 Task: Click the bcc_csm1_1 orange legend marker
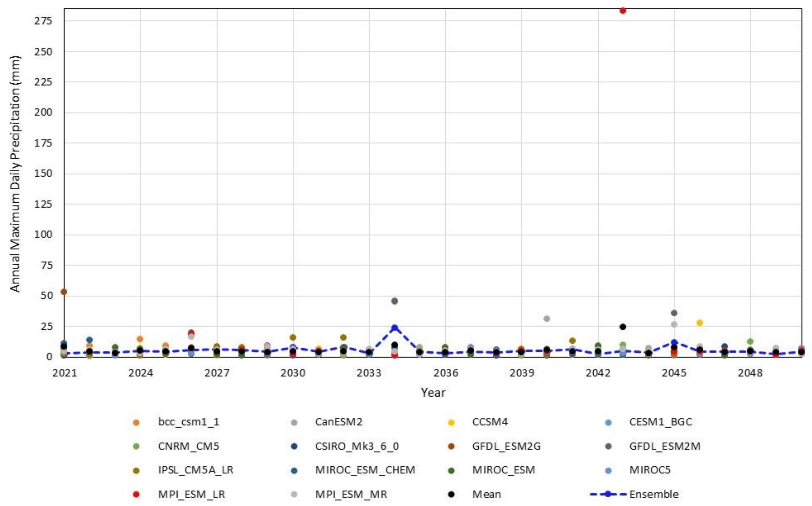point(136,422)
